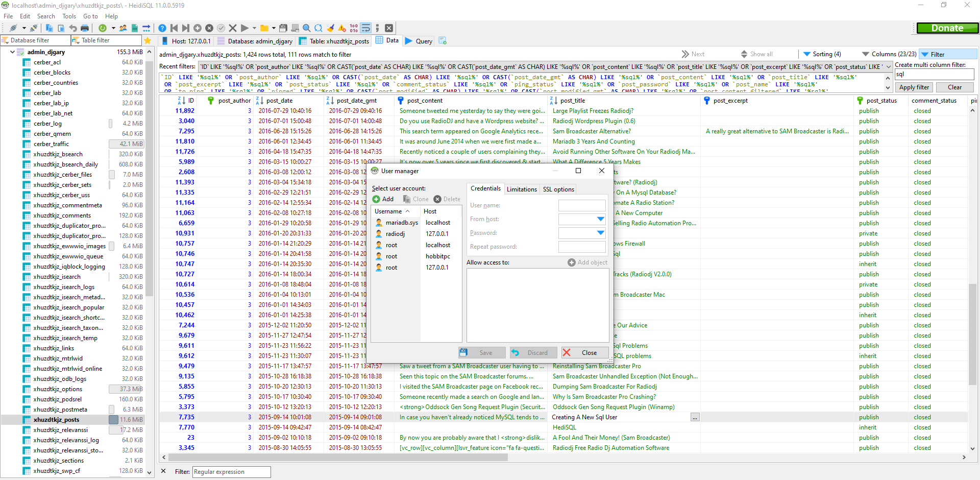Click Add in the User manager
Image resolution: width=980 pixels, height=480 pixels.
[x=383, y=199]
